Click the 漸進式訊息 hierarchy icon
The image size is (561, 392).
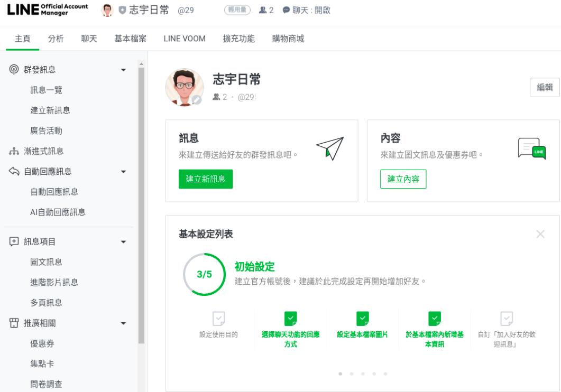coord(14,151)
